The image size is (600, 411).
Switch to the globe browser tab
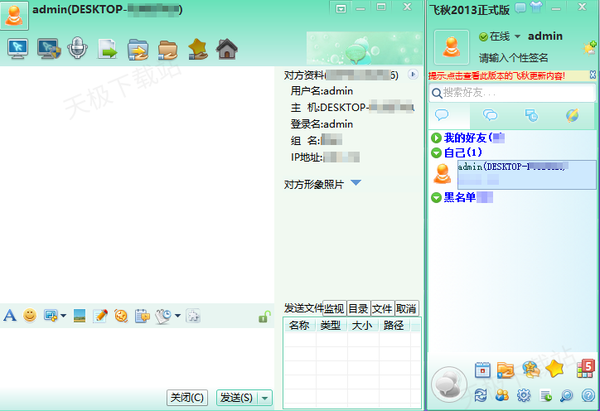[572, 115]
